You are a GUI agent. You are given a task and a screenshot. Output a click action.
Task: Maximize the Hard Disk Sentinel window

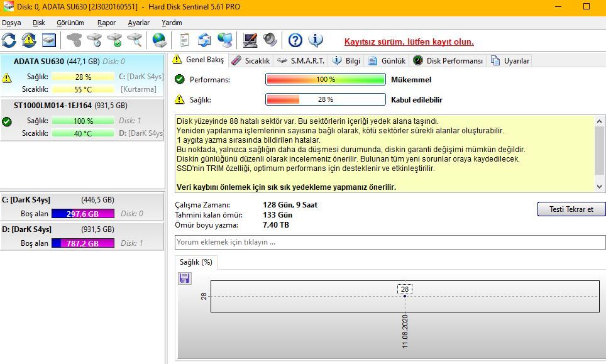[x=587, y=6]
